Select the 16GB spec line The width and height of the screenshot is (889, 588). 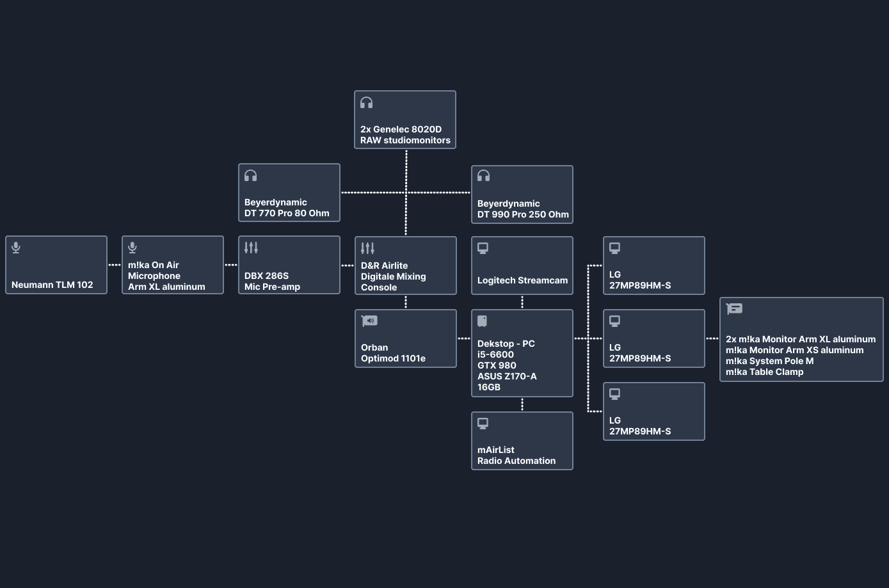click(489, 387)
